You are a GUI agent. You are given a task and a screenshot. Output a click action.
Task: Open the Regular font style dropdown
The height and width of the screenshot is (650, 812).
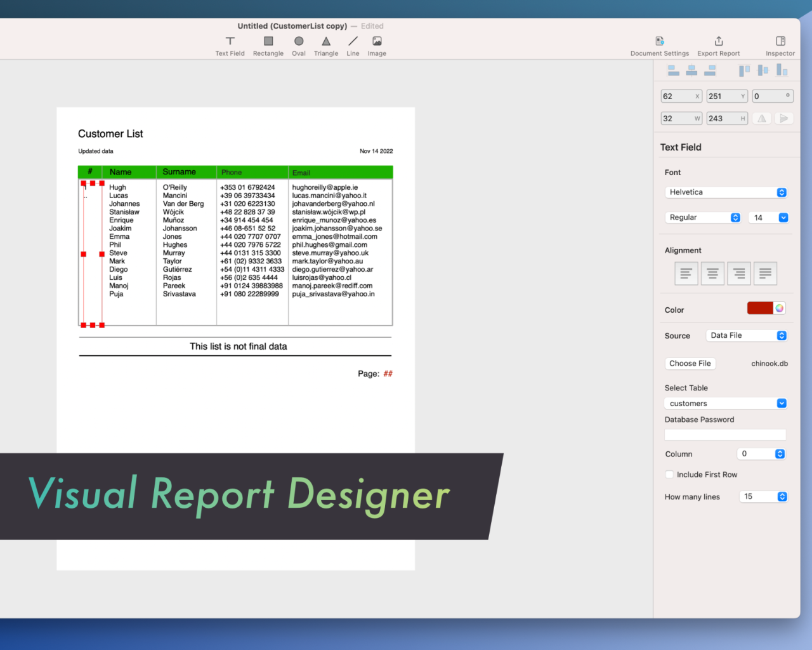[703, 218]
